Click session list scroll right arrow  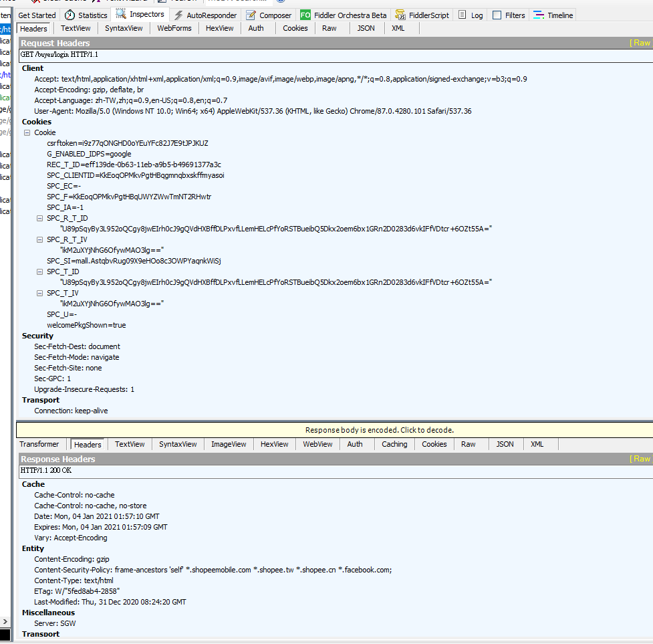coord(5,621)
